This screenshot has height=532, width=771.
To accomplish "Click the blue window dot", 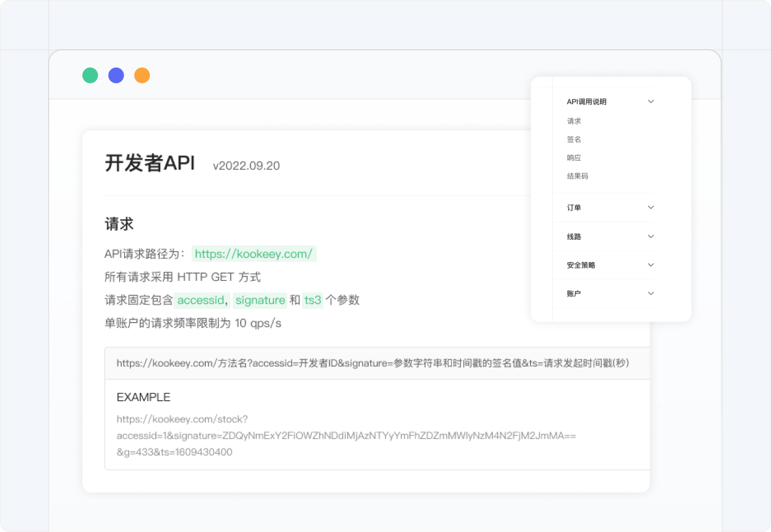I will pos(116,76).
